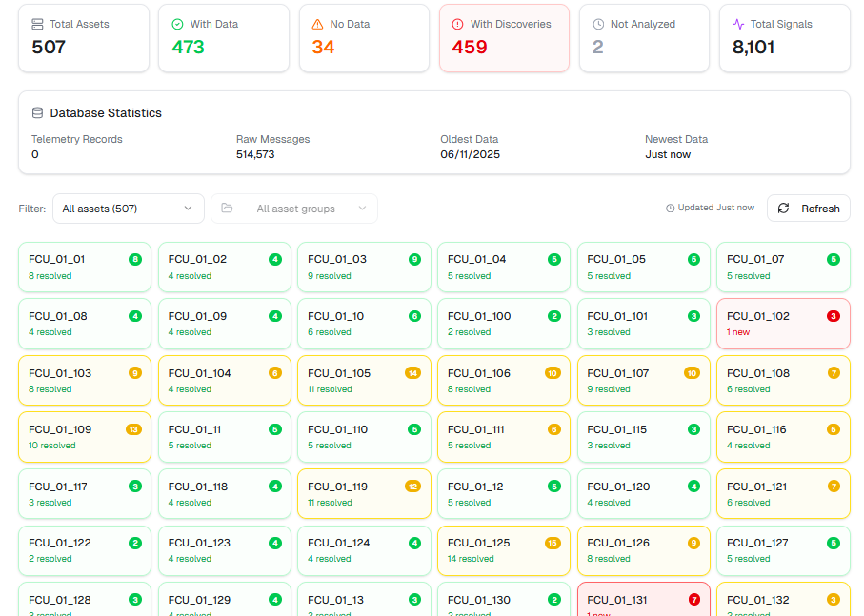Click the green 8 badge on FCU_01_01

135,259
